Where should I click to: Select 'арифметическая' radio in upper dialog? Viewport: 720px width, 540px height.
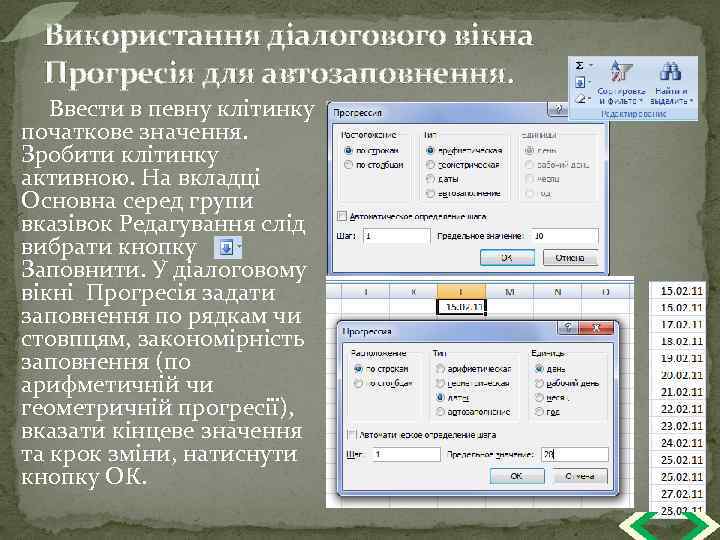pyautogui.click(x=430, y=150)
